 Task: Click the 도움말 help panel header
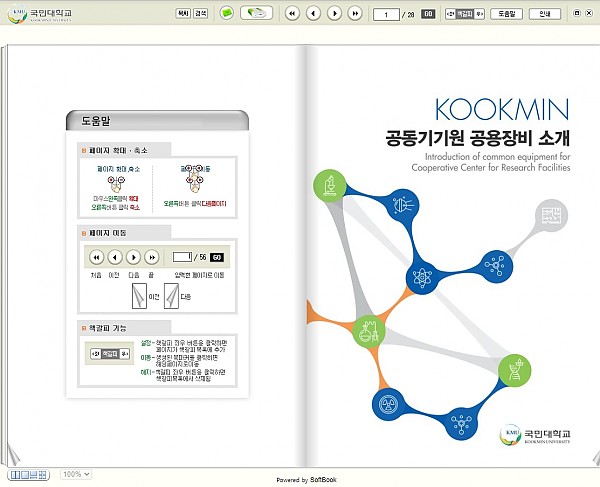tap(157, 121)
